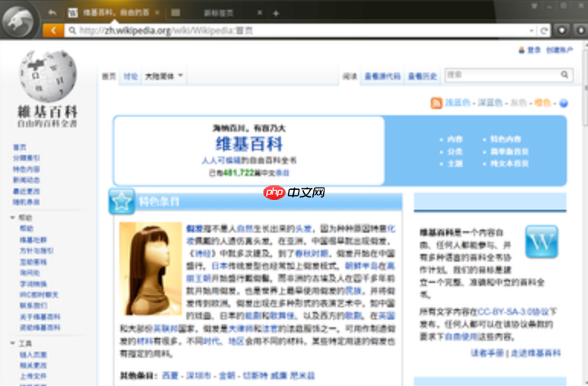The width and height of the screenshot is (588, 386).
Task: Open the cheetah browser logo menu
Action: coord(18,21)
